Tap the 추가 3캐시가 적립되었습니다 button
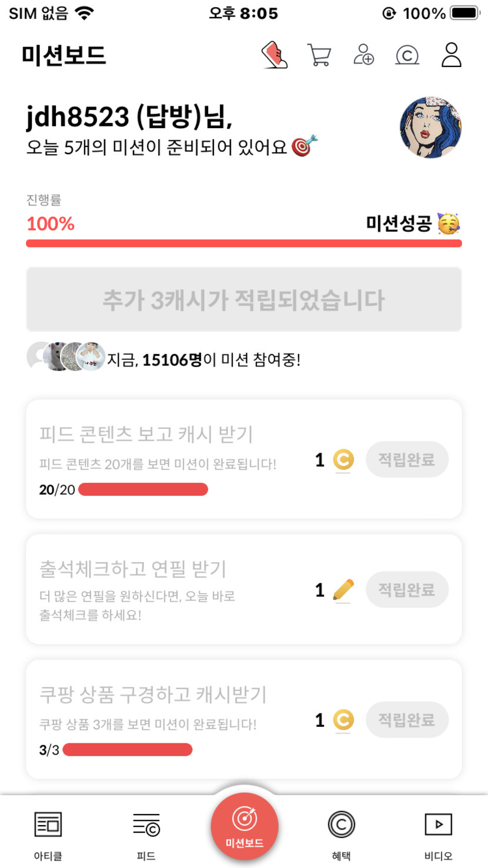This screenshot has height=868, width=488. pos(243,300)
